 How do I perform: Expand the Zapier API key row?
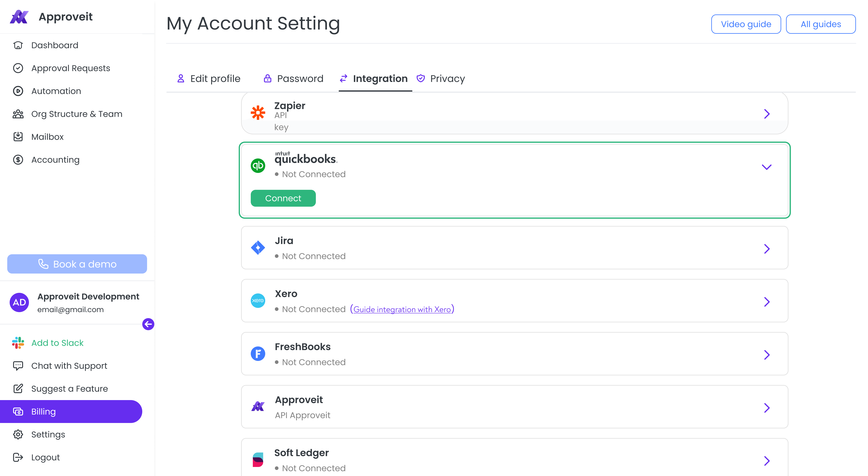(x=766, y=114)
